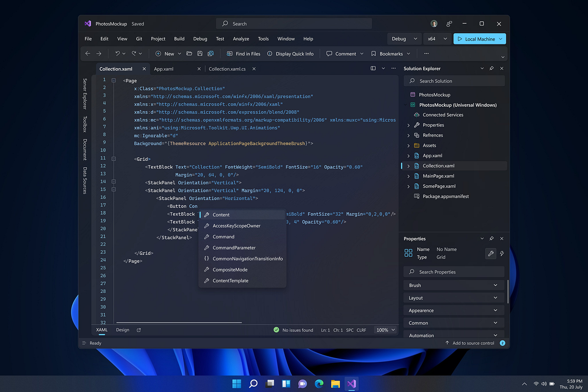Pin the Solution Explorer panel
Screen dimensions: 588x392
pos(491,69)
